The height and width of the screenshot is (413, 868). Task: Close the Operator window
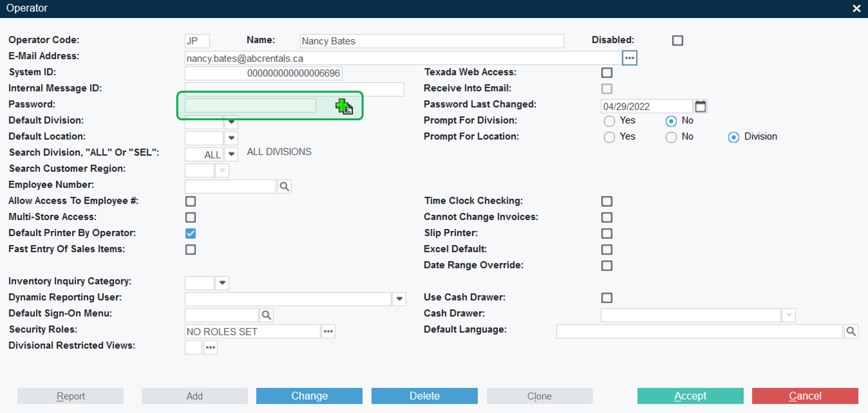pos(856,8)
